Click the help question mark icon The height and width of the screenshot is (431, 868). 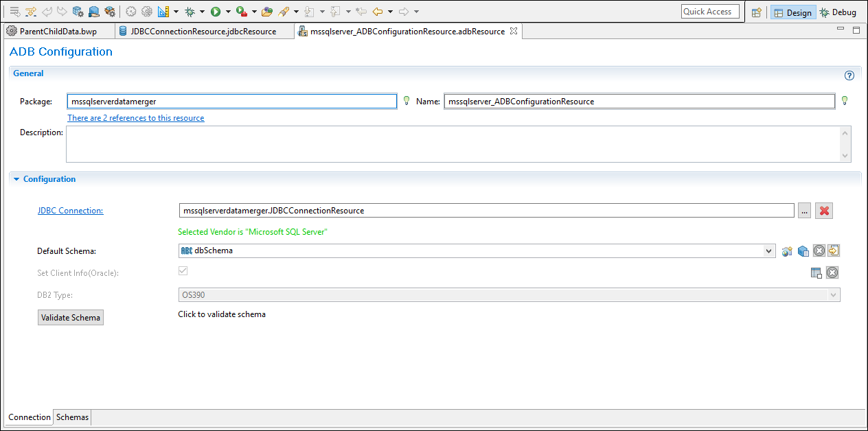click(x=849, y=75)
